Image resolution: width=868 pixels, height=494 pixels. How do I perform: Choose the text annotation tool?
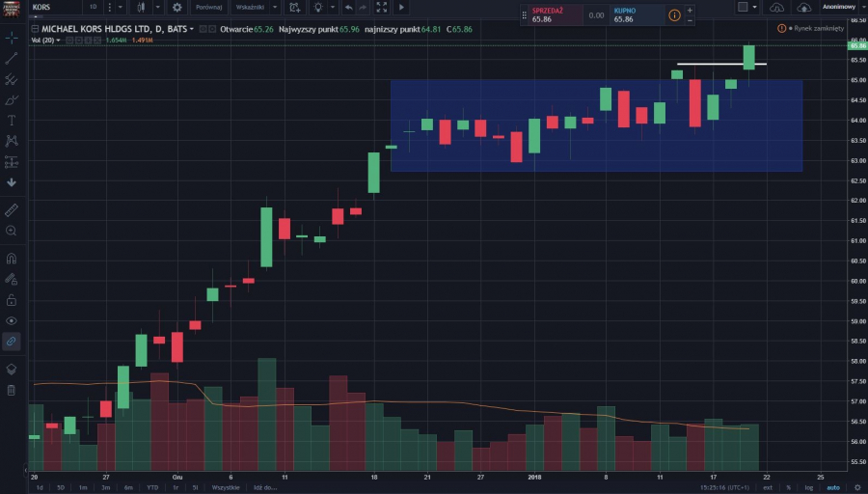(12, 121)
